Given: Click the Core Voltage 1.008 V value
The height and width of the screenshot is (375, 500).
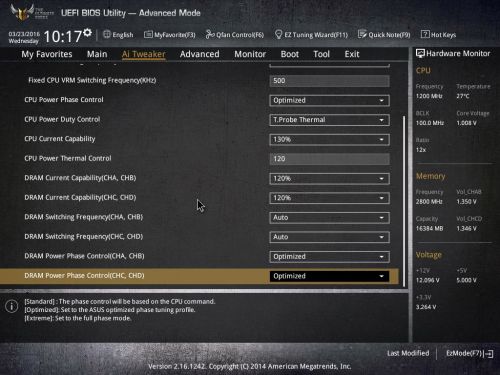Looking at the screenshot, I should pos(466,123).
